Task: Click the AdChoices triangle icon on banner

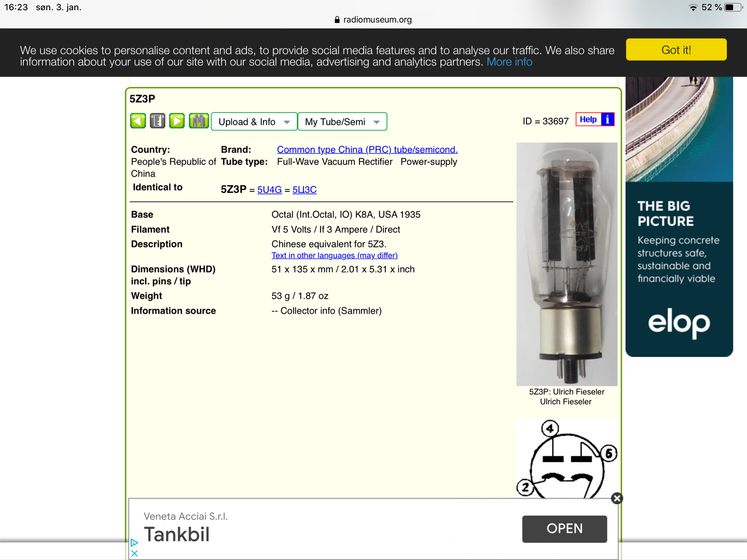Action: (134, 542)
